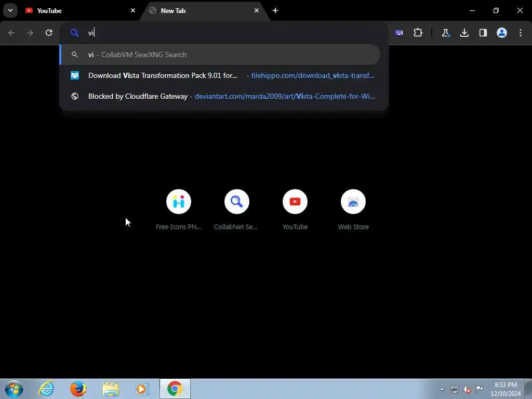532x399 pixels.
Task: Launch Internet Explorer from taskbar
Action: pyautogui.click(x=46, y=389)
